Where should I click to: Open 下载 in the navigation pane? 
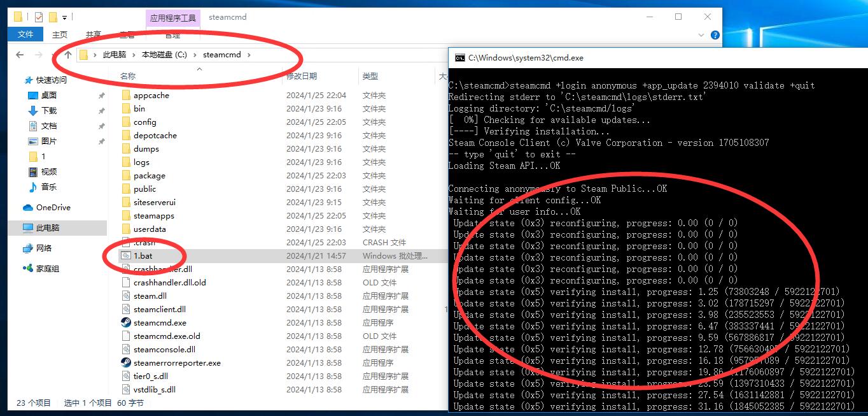coord(49,111)
